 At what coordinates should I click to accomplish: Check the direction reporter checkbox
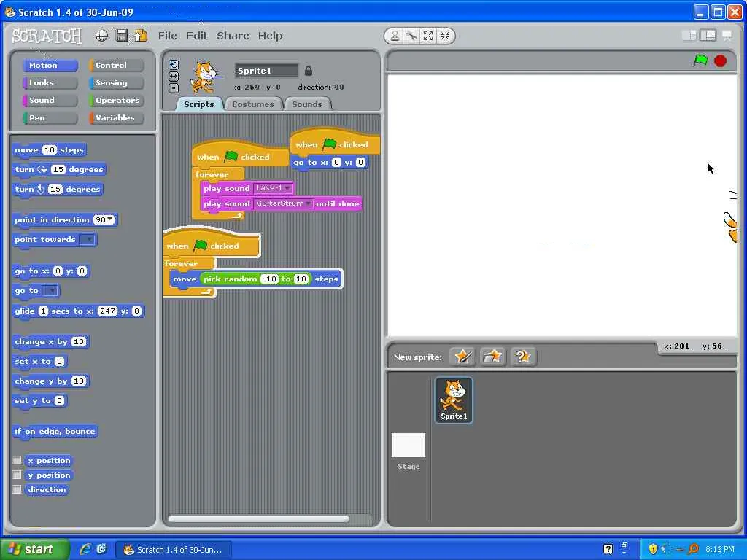pyautogui.click(x=17, y=489)
